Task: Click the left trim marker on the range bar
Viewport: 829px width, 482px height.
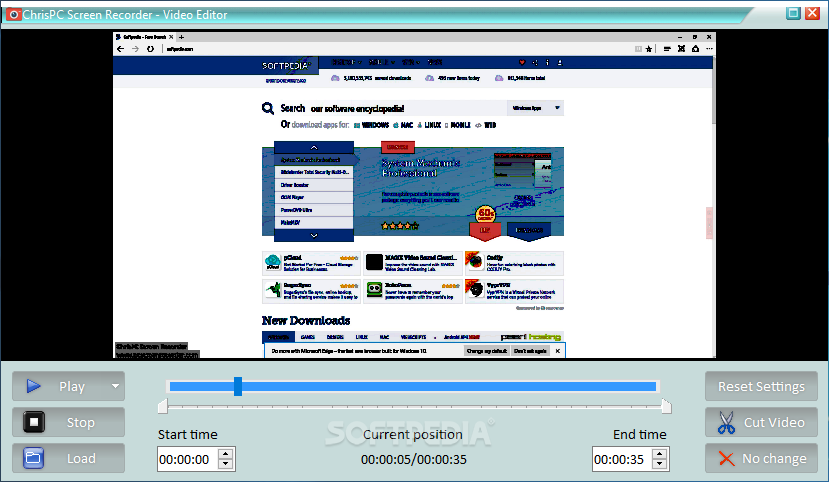Action: click(163, 406)
